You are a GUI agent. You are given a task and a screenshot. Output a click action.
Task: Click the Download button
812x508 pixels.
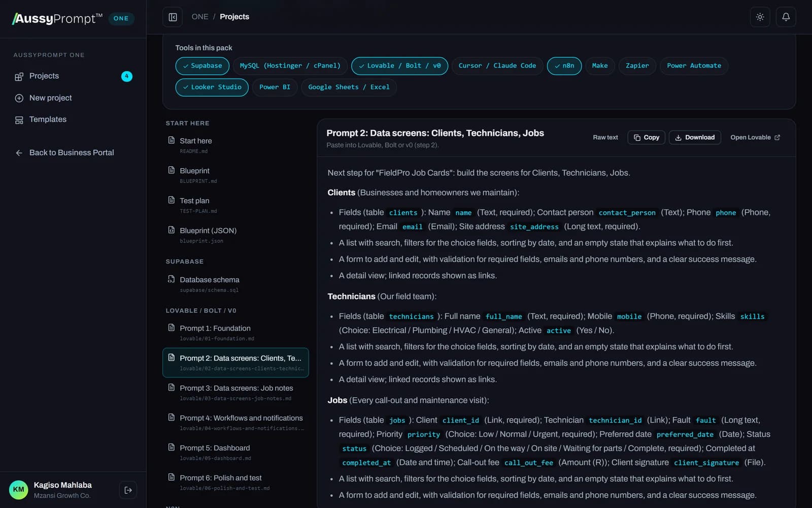pyautogui.click(x=694, y=138)
